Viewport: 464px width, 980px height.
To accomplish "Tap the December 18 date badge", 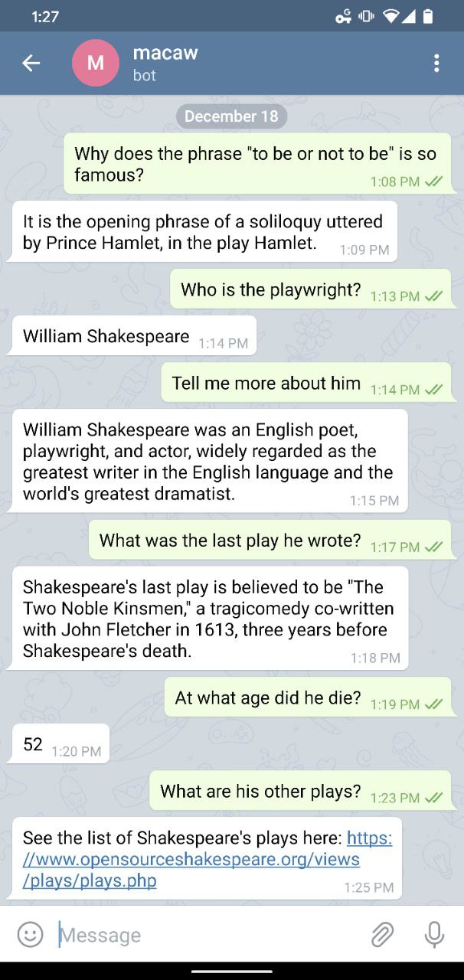I will [231, 116].
